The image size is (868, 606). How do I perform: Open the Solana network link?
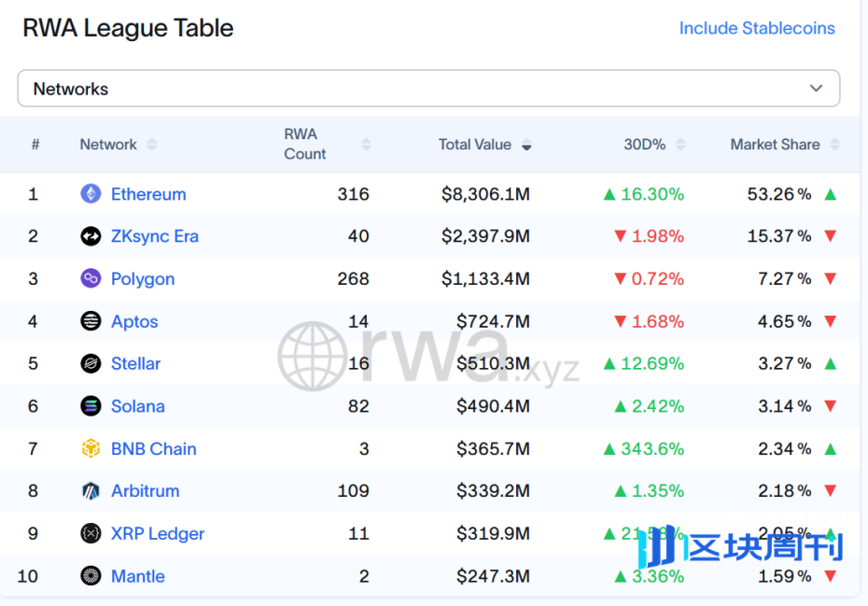(138, 406)
